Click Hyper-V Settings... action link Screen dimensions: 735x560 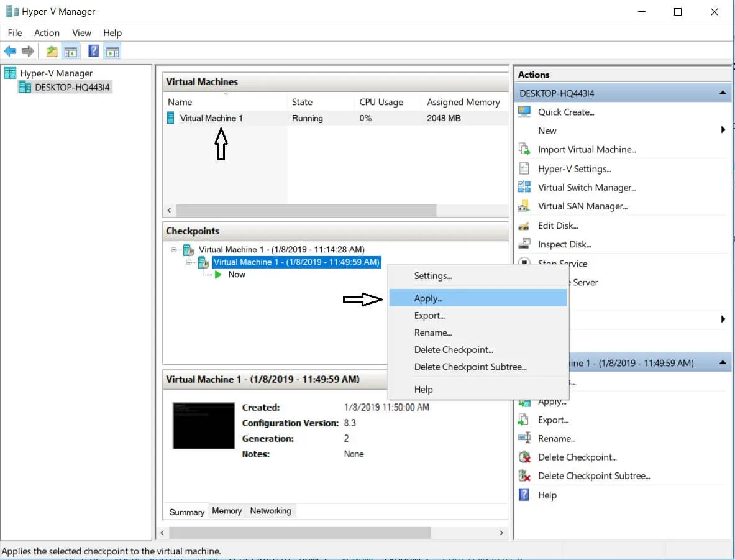coord(574,168)
